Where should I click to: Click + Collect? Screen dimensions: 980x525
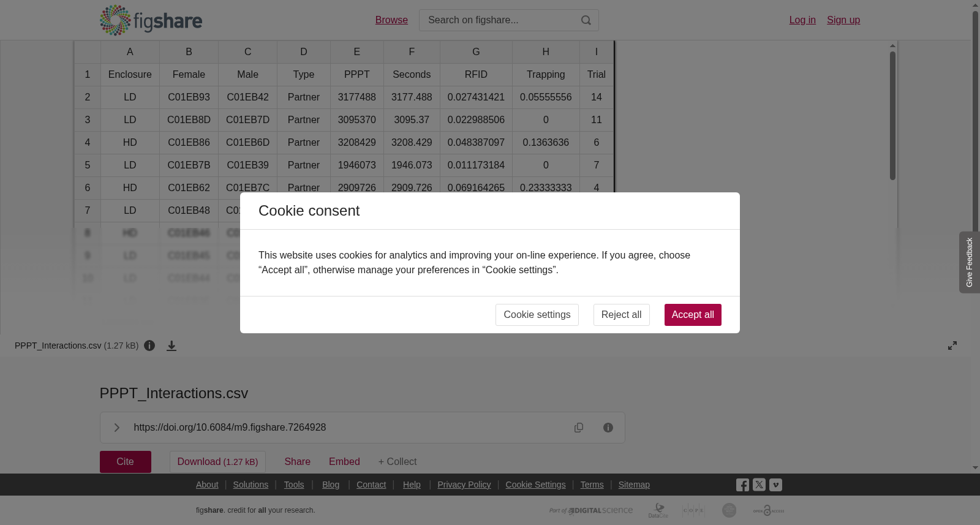point(398,462)
